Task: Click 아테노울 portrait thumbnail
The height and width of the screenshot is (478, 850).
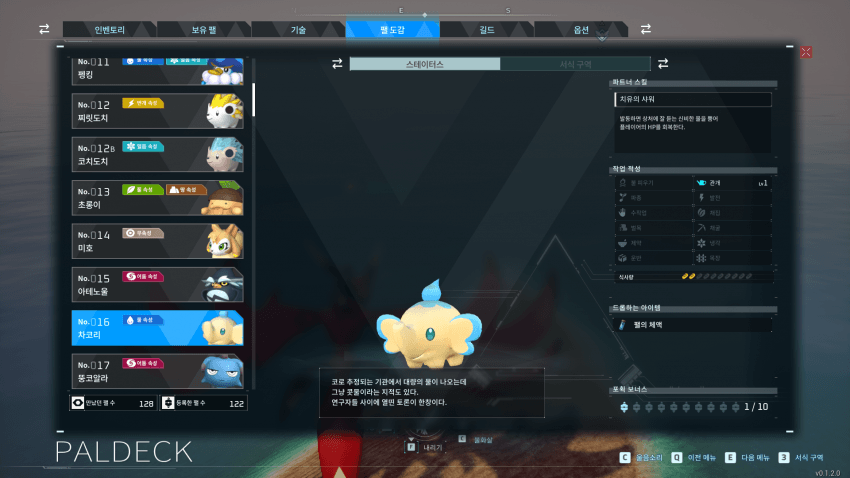Action: (223, 285)
